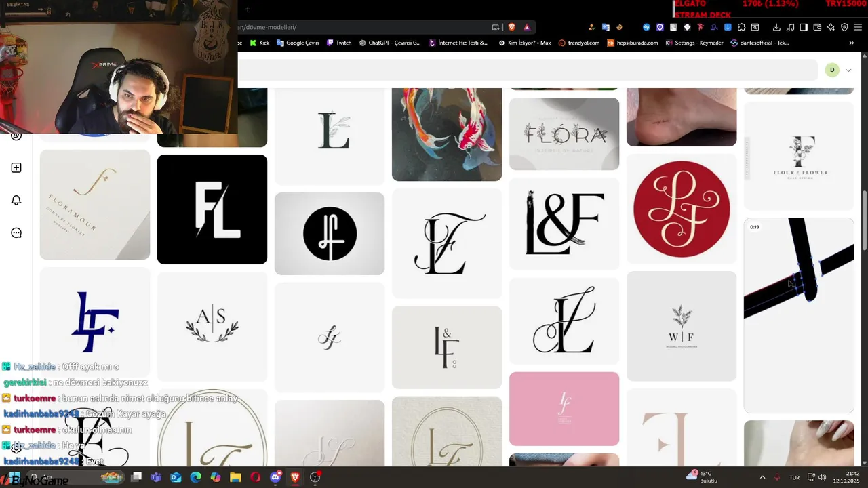The image size is (868, 488).
Task: Open the Brave Shields lion icon
Action: coord(511,27)
